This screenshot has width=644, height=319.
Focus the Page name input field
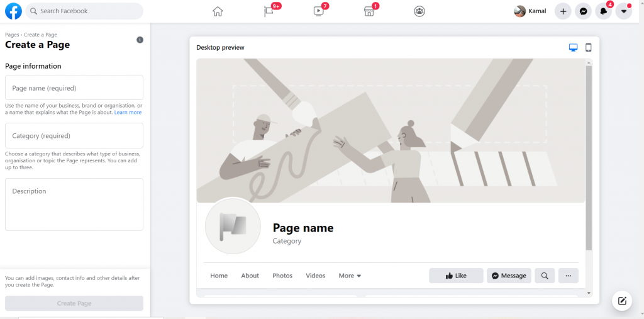(x=74, y=87)
